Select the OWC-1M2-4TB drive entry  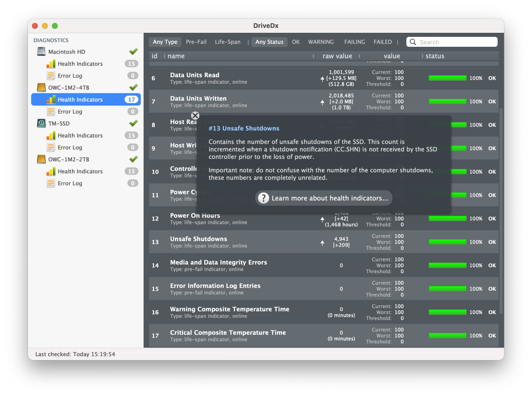pyautogui.click(x=69, y=88)
